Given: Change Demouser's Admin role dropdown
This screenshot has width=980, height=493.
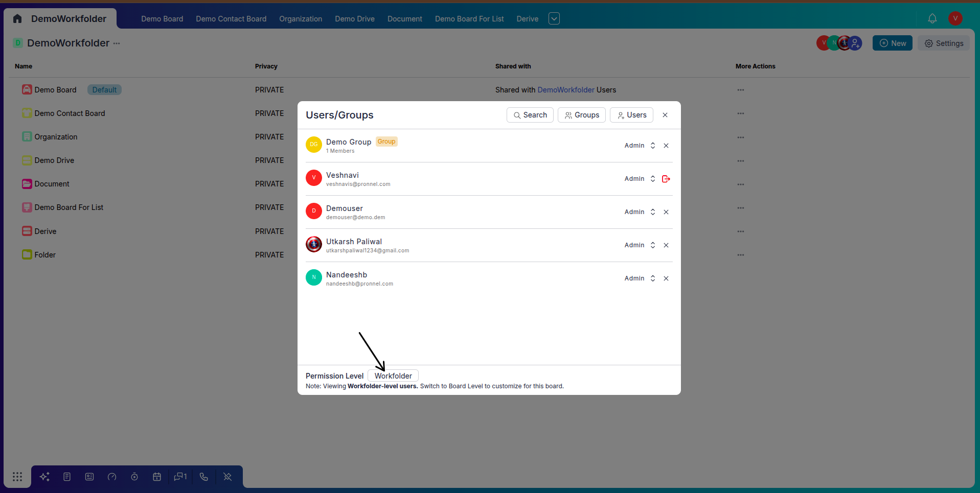Looking at the screenshot, I should point(640,212).
